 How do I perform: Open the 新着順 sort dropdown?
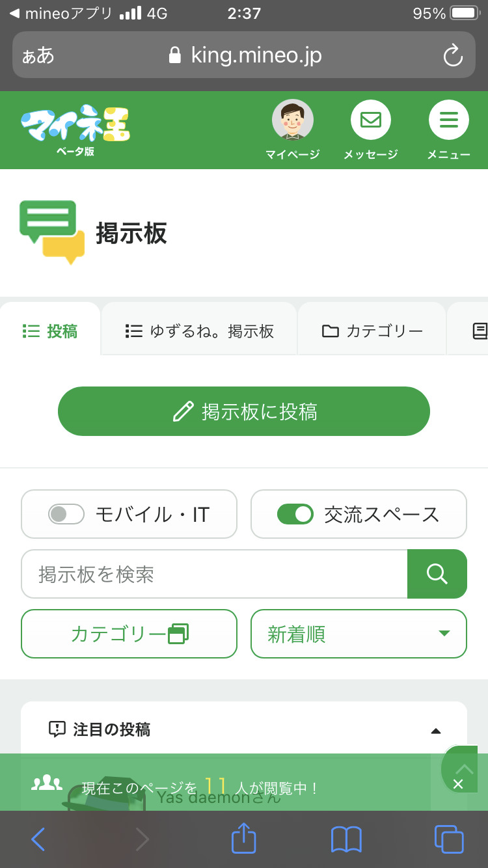coord(359,634)
